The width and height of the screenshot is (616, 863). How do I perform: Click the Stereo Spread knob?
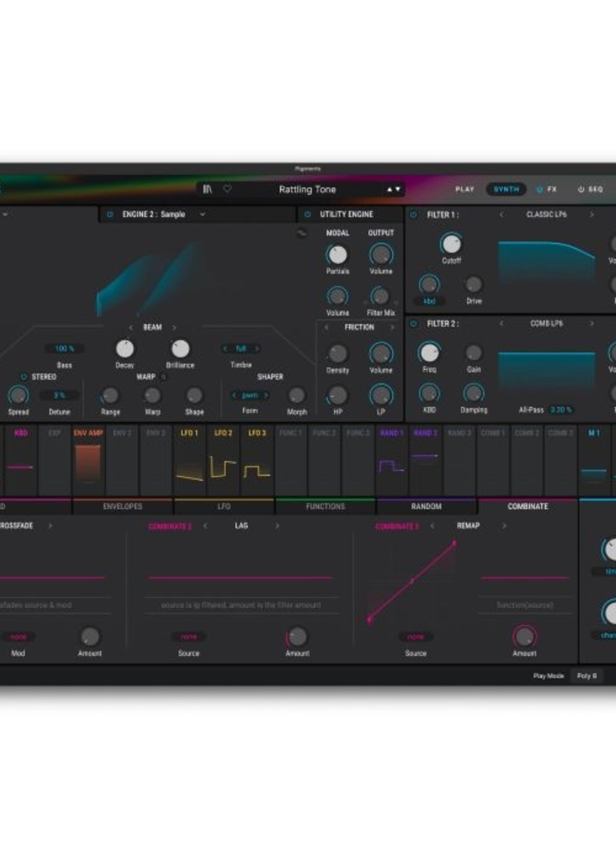click(18, 395)
